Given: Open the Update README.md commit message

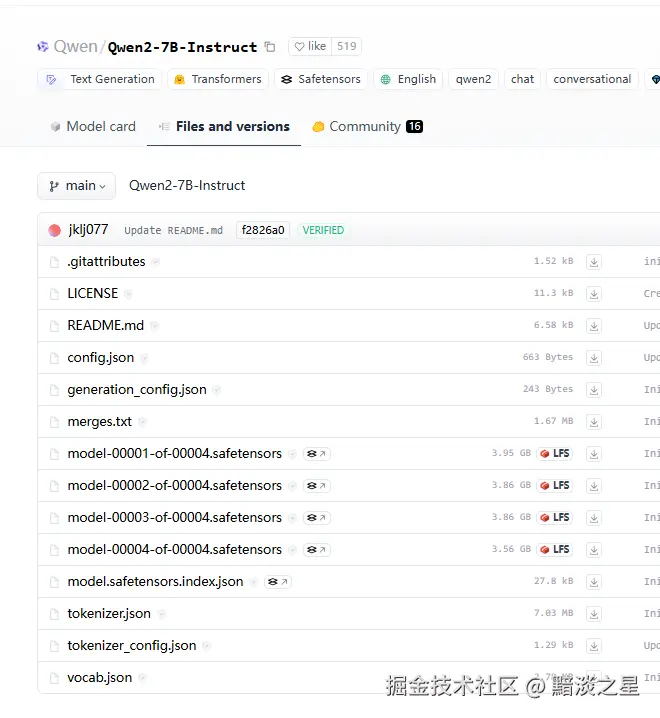Looking at the screenshot, I should coord(173,230).
